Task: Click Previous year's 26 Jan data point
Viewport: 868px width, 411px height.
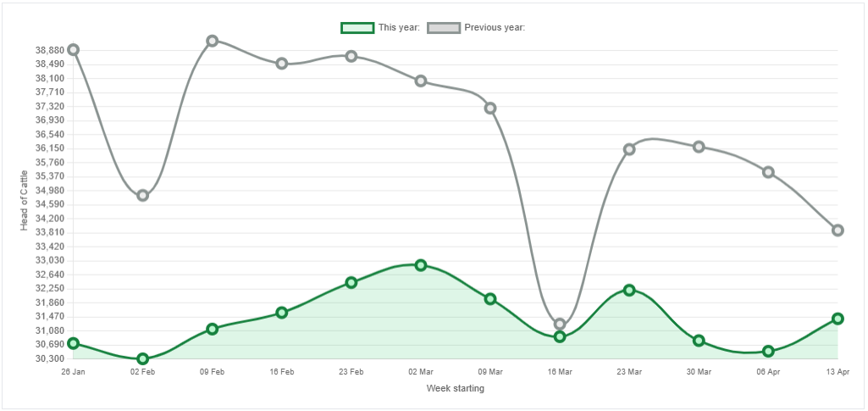Action: click(74, 50)
